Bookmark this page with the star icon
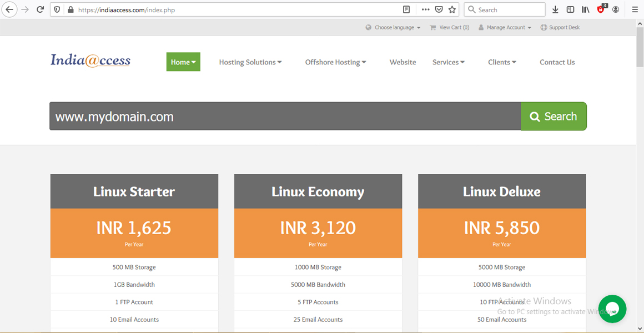644x333 pixels. [451, 9]
